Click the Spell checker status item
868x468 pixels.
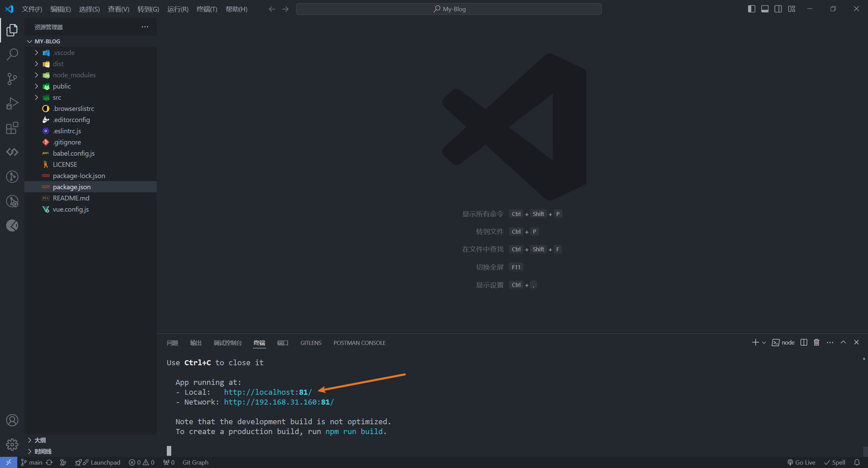point(835,462)
